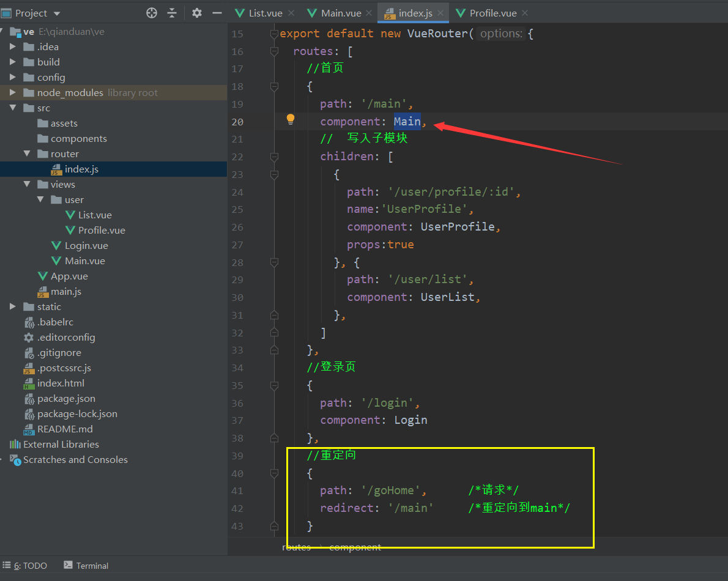Screen dimensions: 728x581
Task: Select the .gitignore file
Action: click(x=53, y=353)
